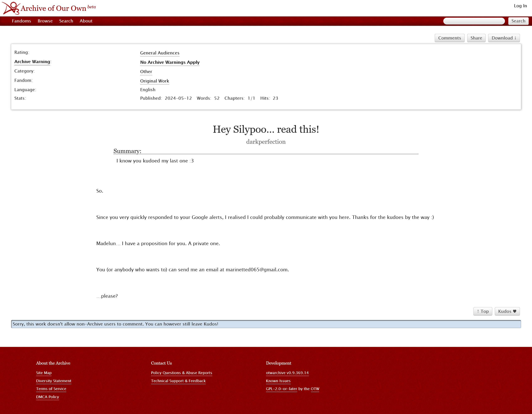Click the work title 'Hey Silypoo... read this!'
Image resolution: width=532 pixels, height=414 pixels.
[266, 129]
